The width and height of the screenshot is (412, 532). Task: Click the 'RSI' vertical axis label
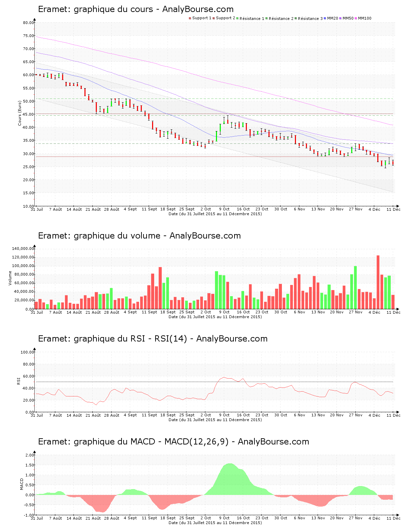point(19,381)
